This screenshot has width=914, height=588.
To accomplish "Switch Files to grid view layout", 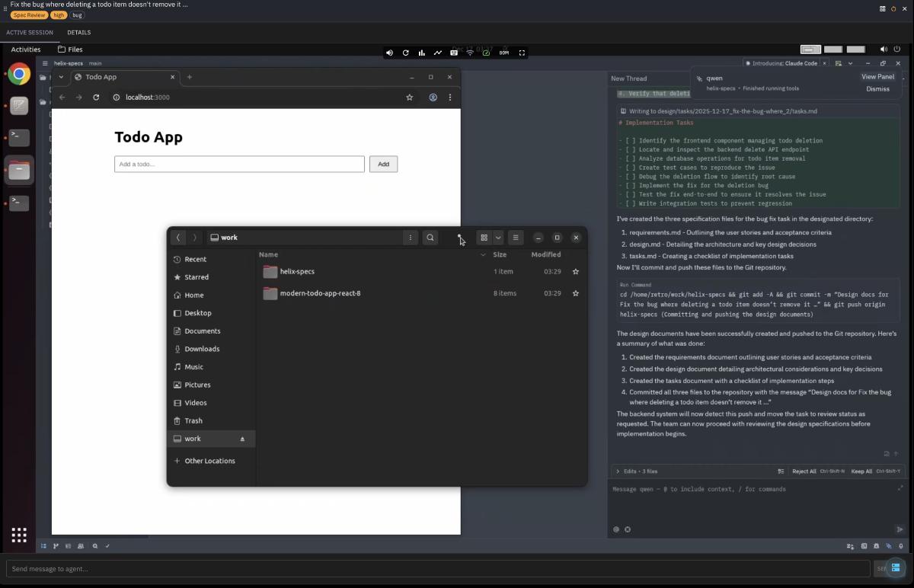I will 484,238.
